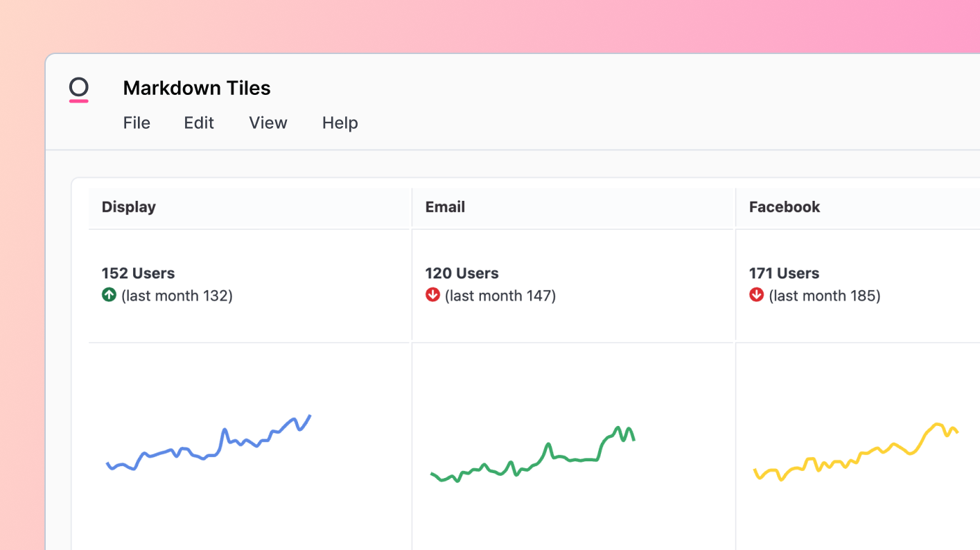
Task: Click the 120 Users value
Action: (462, 273)
